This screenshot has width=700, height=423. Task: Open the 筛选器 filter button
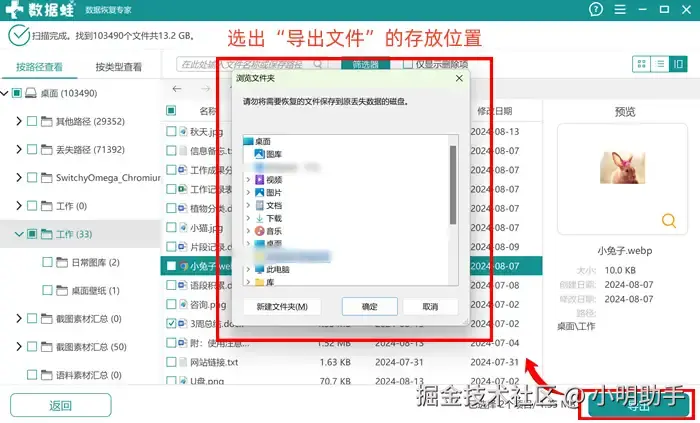(x=366, y=64)
